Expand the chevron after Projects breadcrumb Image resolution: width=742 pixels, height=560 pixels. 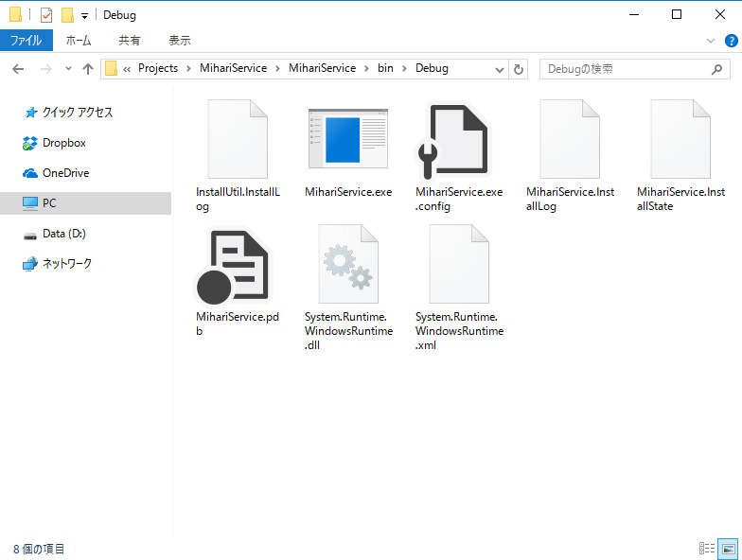pyautogui.click(x=188, y=69)
